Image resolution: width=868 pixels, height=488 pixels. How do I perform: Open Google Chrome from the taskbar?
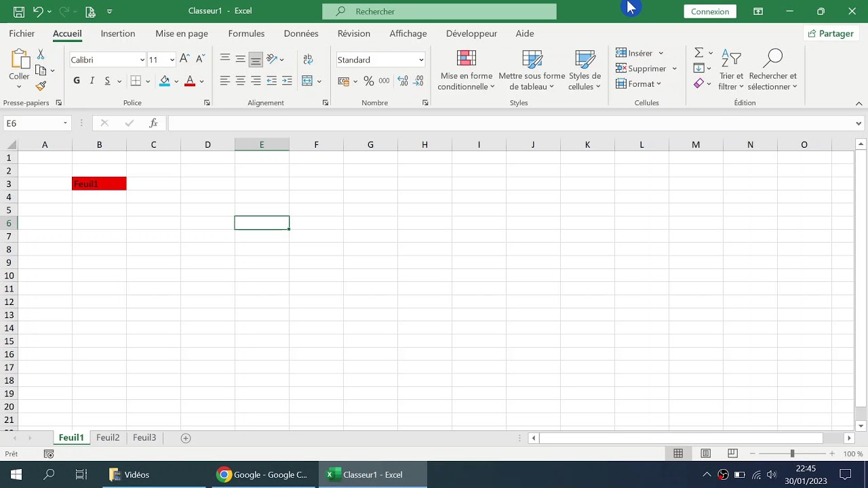[x=263, y=474]
